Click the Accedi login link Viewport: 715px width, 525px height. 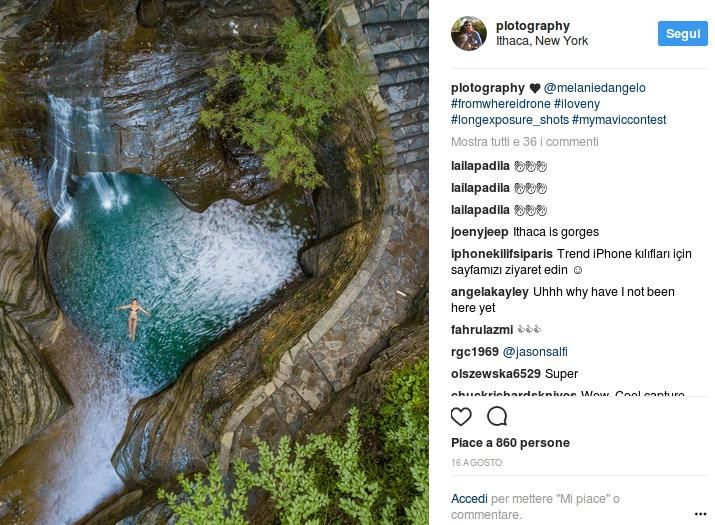(469, 498)
